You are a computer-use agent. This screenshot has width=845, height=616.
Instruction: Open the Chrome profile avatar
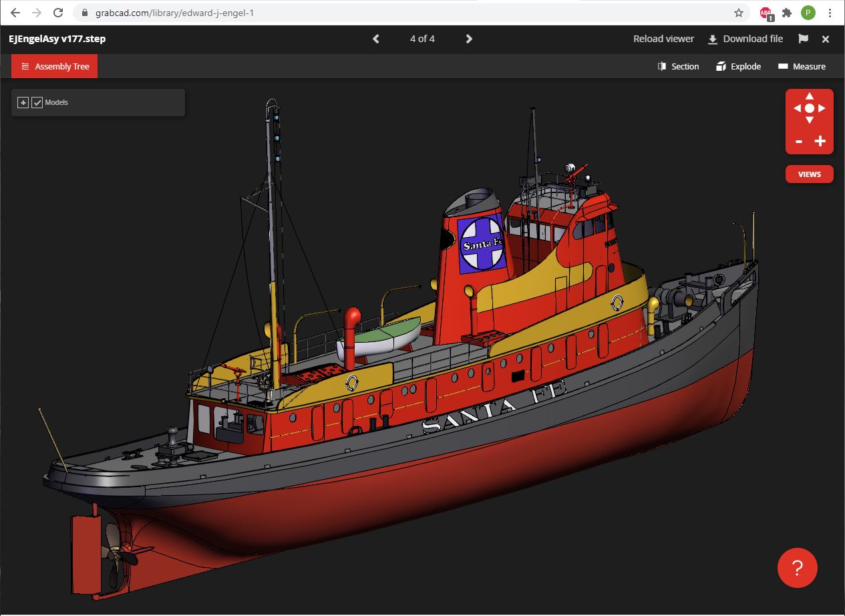[x=808, y=13]
